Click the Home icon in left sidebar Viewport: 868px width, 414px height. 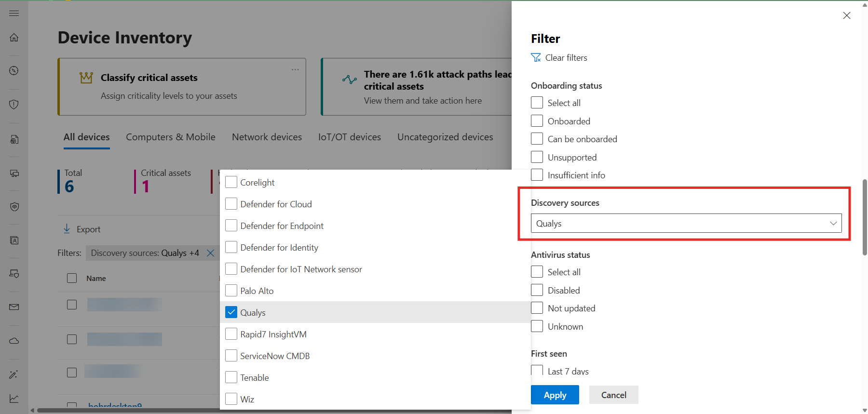[x=14, y=38]
